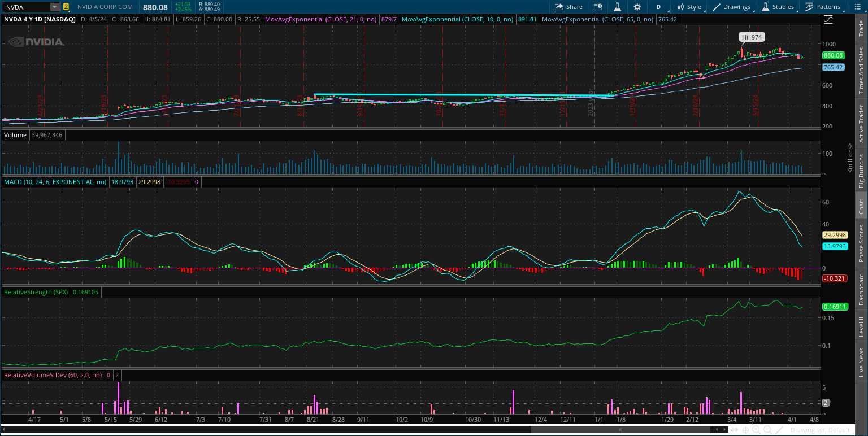Click the 2 level marker on RelativeVolume axis
The image size is (868, 436).
[826, 403]
